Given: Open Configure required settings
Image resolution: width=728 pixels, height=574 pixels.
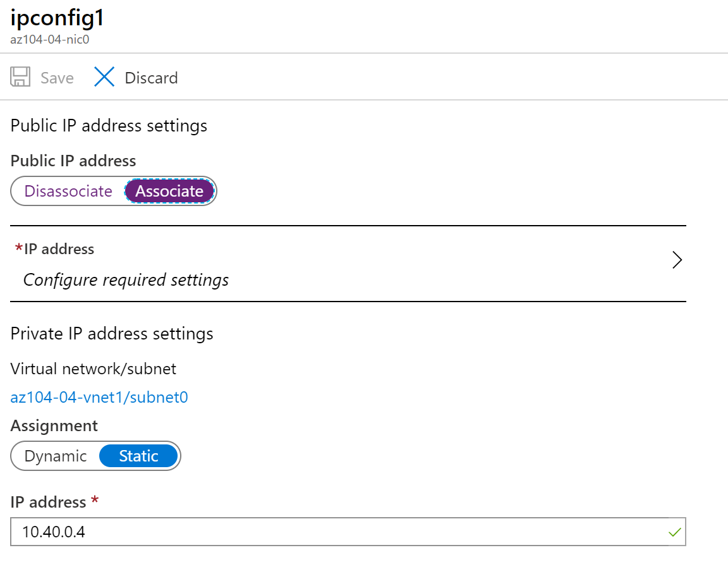Looking at the screenshot, I should 125,279.
